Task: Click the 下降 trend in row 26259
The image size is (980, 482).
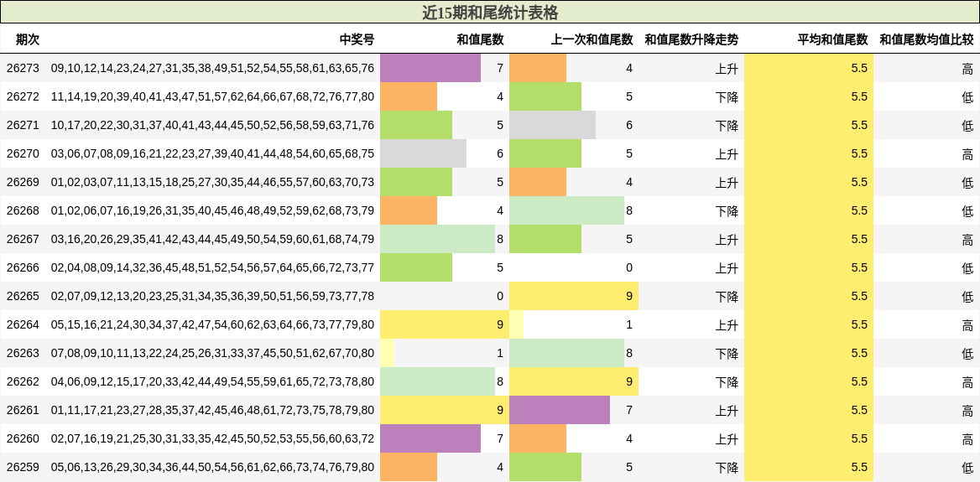Action: [727, 468]
